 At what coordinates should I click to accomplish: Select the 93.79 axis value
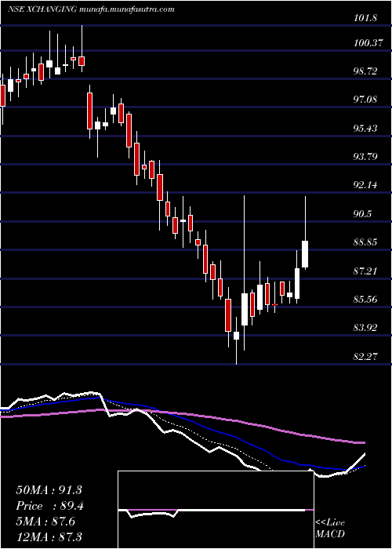[365, 157]
